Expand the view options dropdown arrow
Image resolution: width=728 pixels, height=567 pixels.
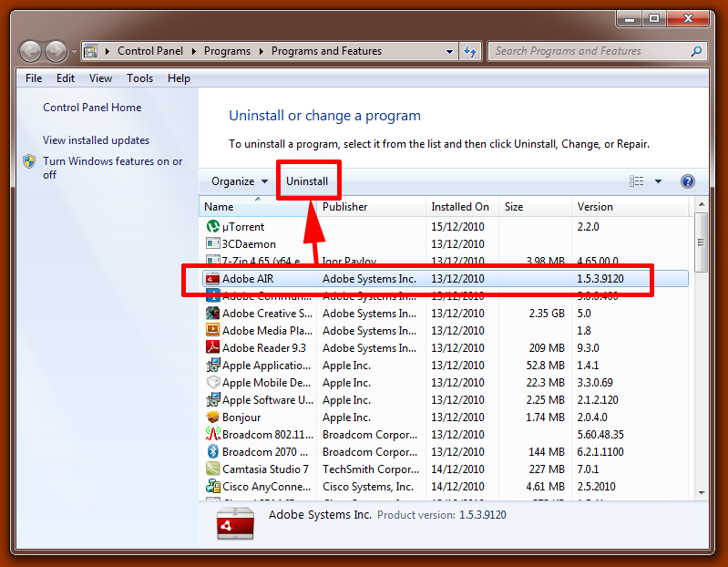[x=658, y=181]
